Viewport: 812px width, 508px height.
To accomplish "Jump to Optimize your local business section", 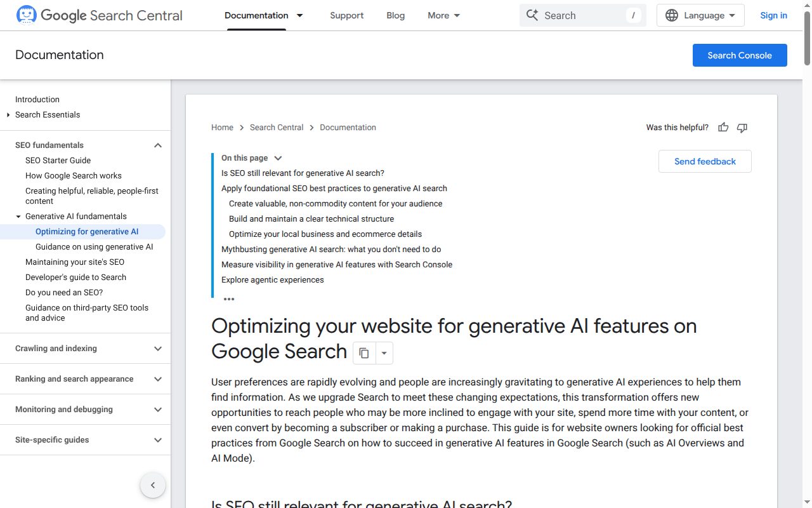I will click(325, 234).
